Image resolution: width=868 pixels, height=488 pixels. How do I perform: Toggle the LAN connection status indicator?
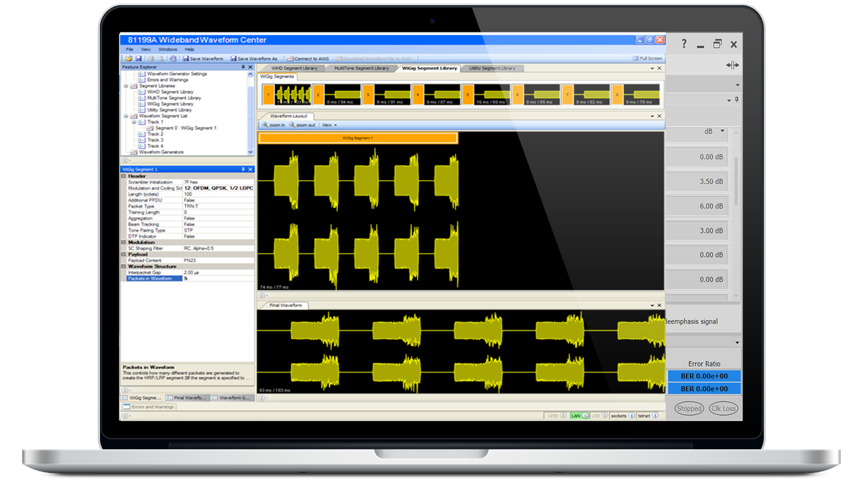point(579,416)
